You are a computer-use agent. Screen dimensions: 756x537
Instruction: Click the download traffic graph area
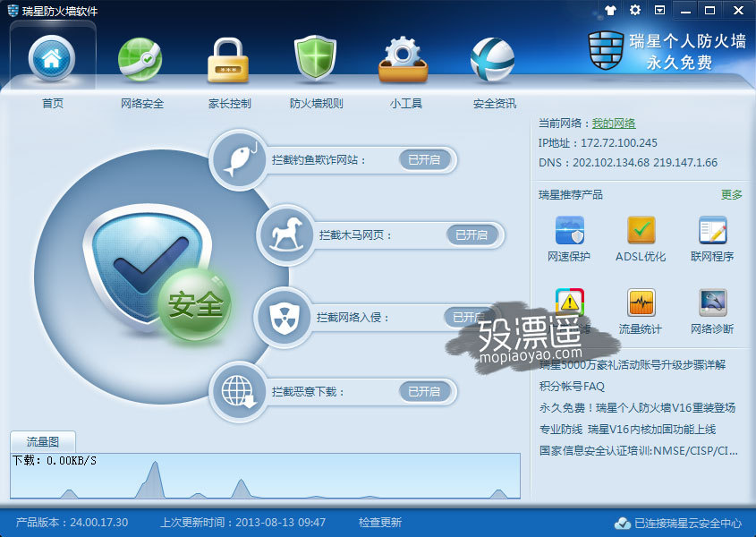pyautogui.click(x=265, y=476)
